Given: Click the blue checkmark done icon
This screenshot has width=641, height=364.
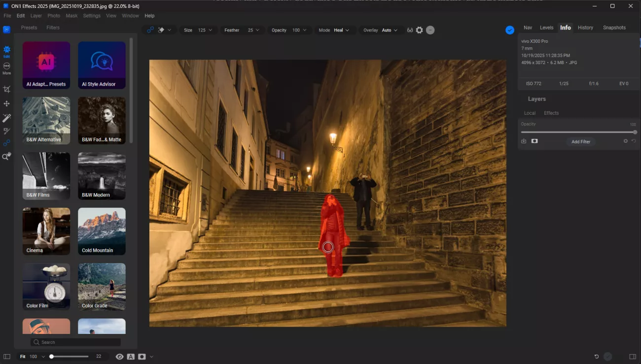Looking at the screenshot, I should point(509,30).
